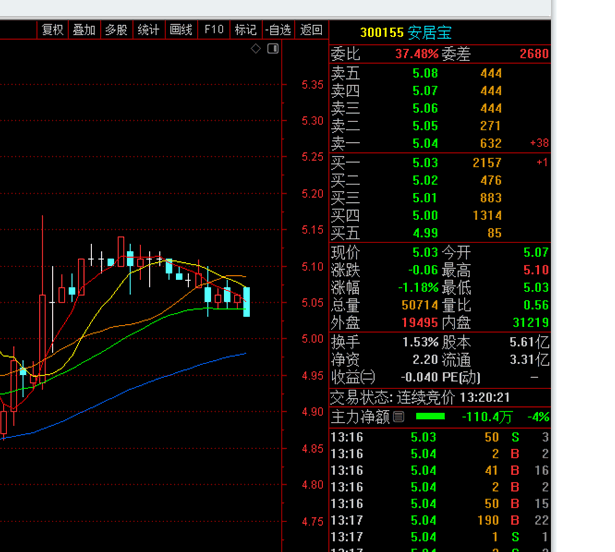The height and width of the screenshot is (552, 615).
Task: Click the 13:16 sell trade at 5.03
Action: [440, 437]
